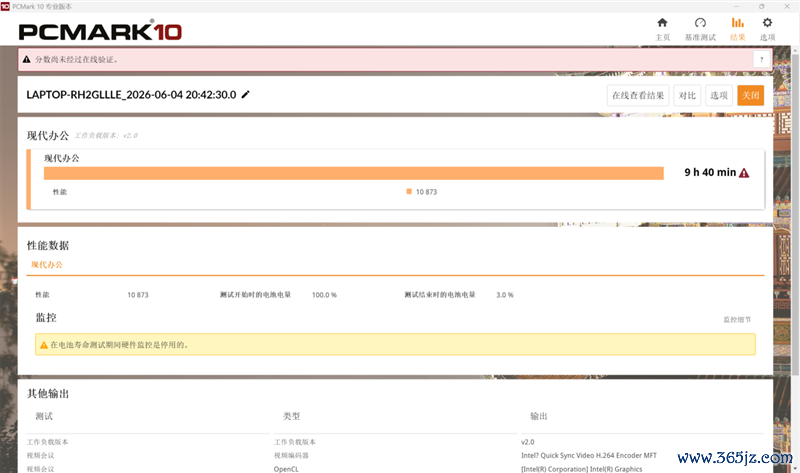This screenshot has height=473, width=800.
Task: Click 在线查看结果 button
Action: coord(638,95)
